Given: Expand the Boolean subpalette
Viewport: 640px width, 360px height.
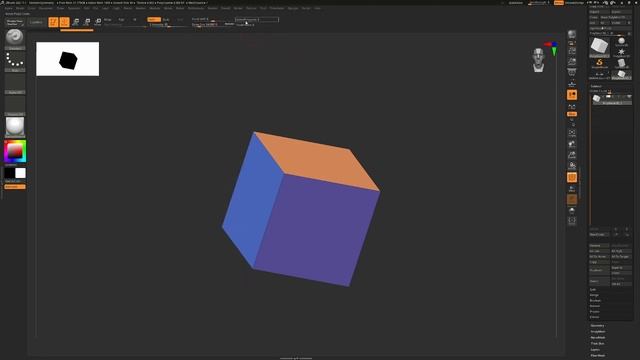Looking at the screenshot, I should [x=595, y=300].
